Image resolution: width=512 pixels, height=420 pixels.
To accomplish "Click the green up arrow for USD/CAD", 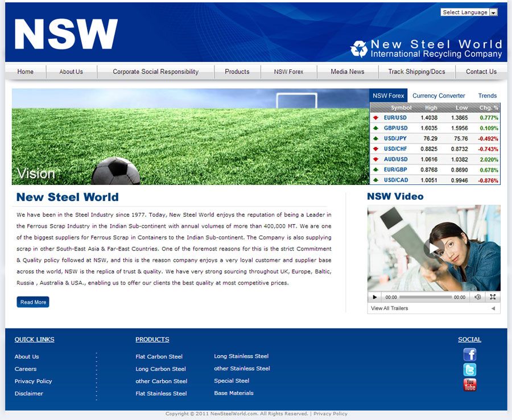I will [375, 180].
